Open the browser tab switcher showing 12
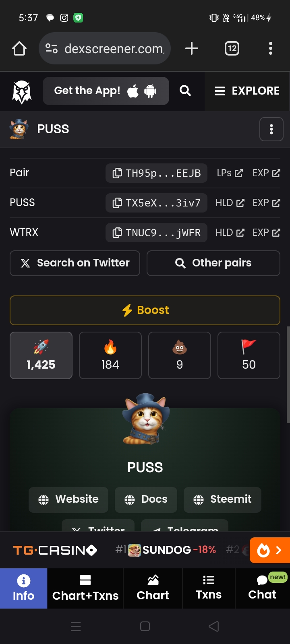The height and width of the screenshot is (644, 290). pyautogui.click(x=232, y=49)
